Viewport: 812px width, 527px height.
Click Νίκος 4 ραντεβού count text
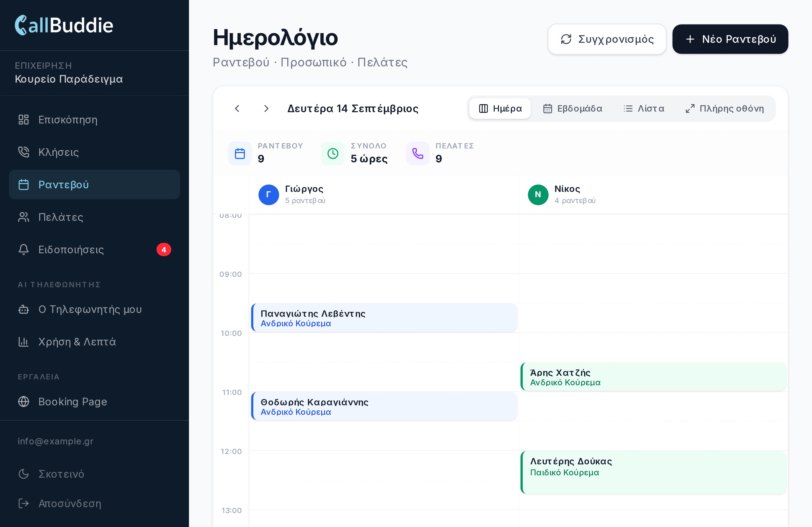point(575,201)
